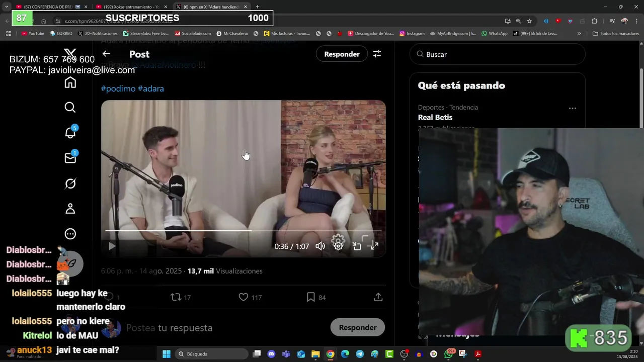Open browser zoom magnifier icon
The image size is (644, 362).
[518, 21]
